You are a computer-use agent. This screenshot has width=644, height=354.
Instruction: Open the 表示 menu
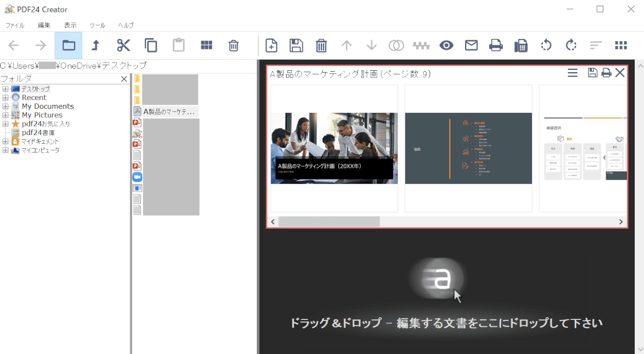[x=70, y=25]
